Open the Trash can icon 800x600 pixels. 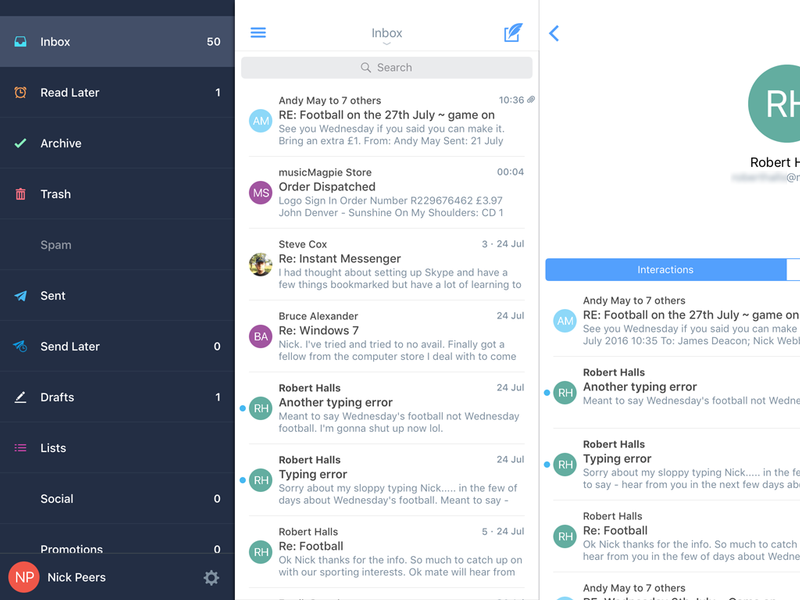(22, 194)
